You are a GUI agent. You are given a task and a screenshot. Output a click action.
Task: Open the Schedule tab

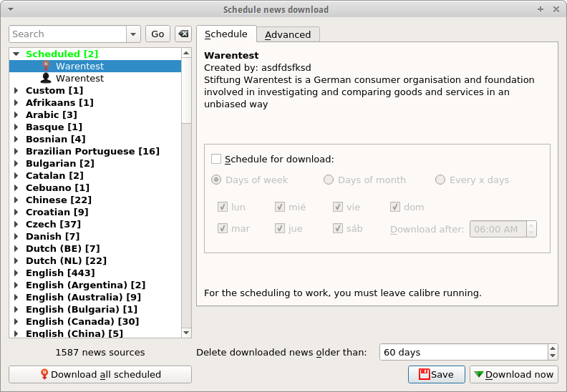[x=226, y=34]
